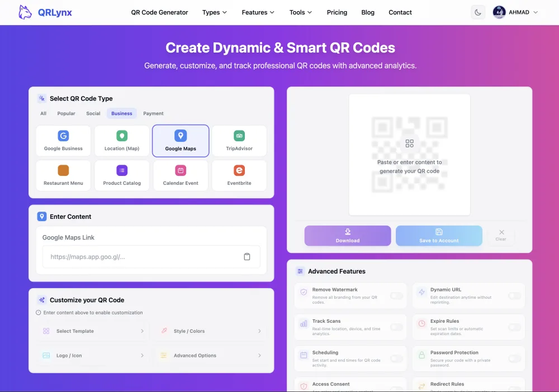Expand the Style / Colors option
This screenshot has height=392, width=559.
(210, 331)
